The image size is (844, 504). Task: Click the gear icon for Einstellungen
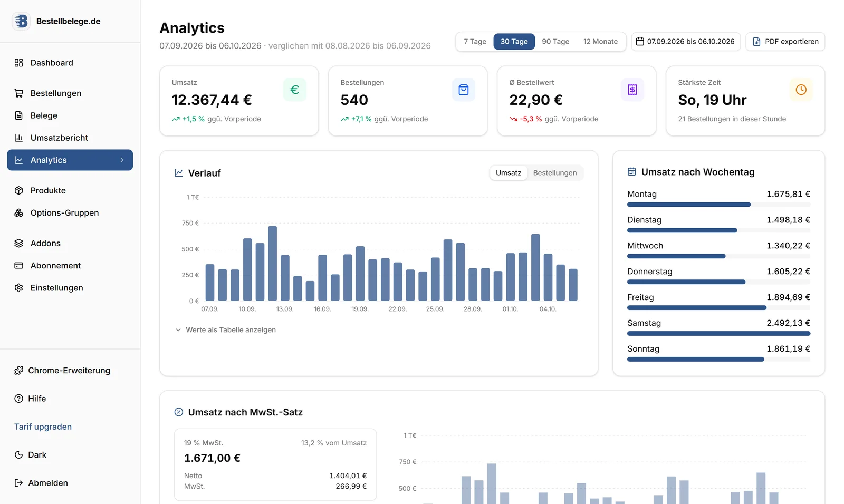19,288
